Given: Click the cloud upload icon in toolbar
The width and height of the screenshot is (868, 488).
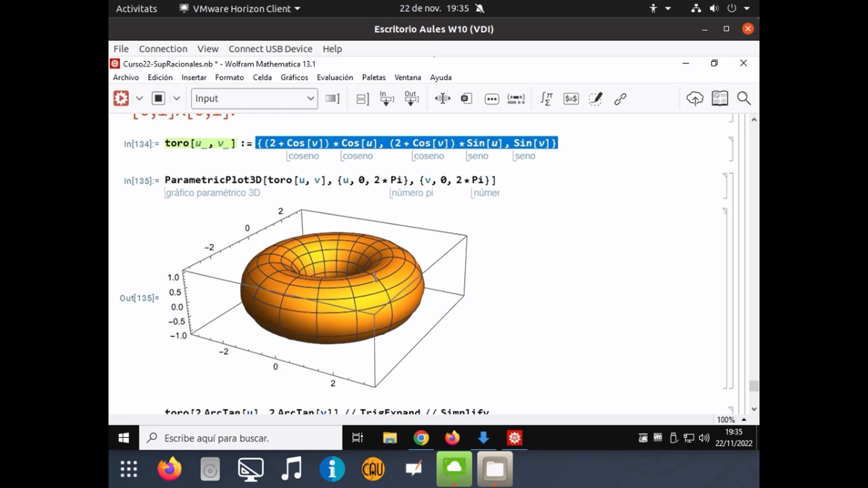Looking at the screenshot, I should [x=694, y=98].
